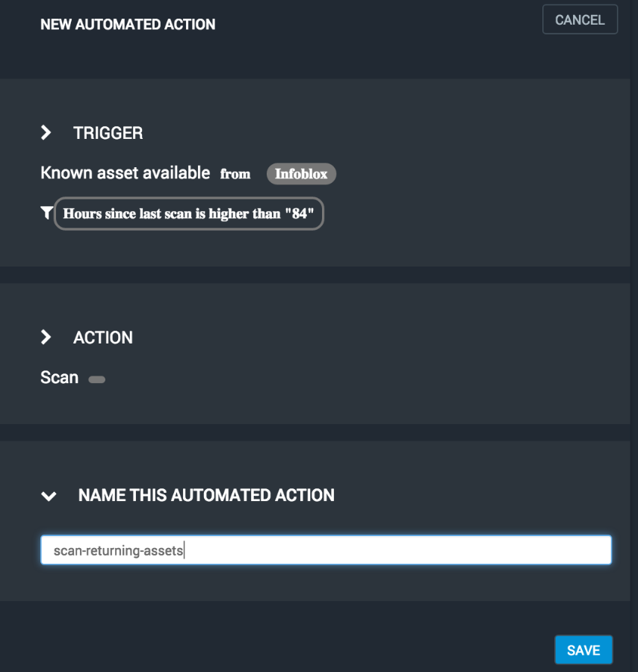
Task: Cancel the new automated action
Action: (580, 20)
